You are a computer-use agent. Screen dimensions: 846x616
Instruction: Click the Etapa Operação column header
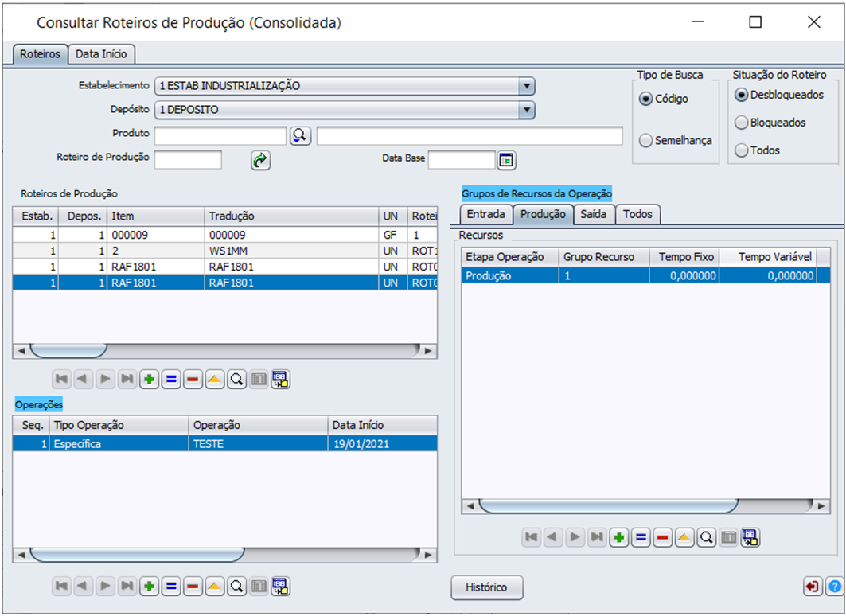pyautogui.click(x=510, y=257)
